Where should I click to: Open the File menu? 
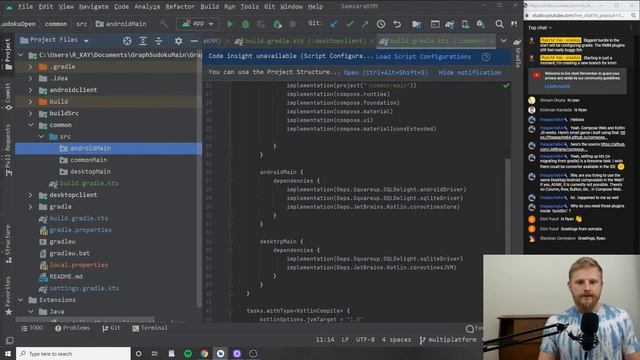coord(25,7)
